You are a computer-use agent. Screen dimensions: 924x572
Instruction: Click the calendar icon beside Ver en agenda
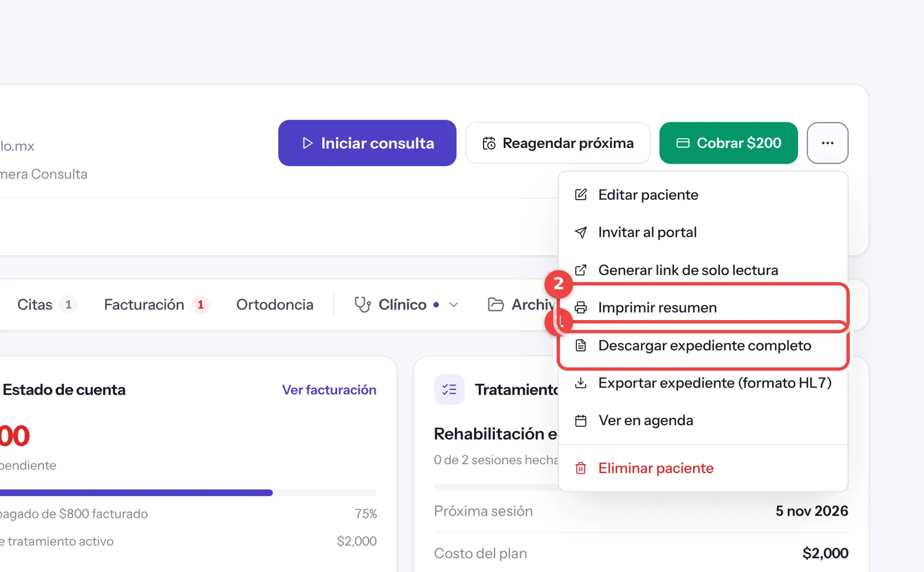581,421
